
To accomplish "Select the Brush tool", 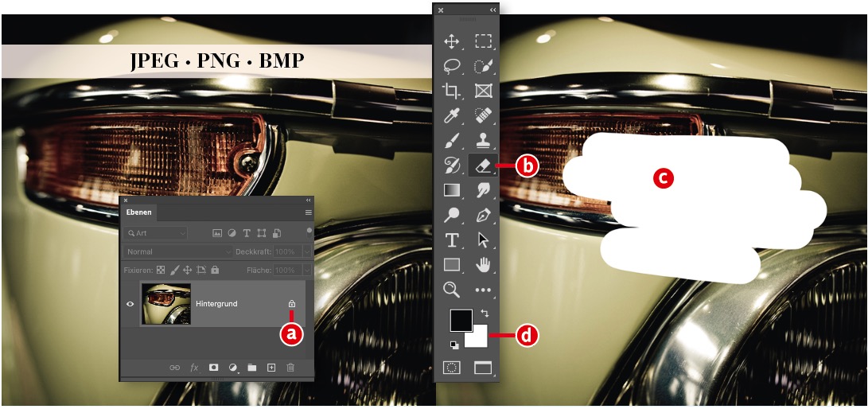I will coord(452,141).
